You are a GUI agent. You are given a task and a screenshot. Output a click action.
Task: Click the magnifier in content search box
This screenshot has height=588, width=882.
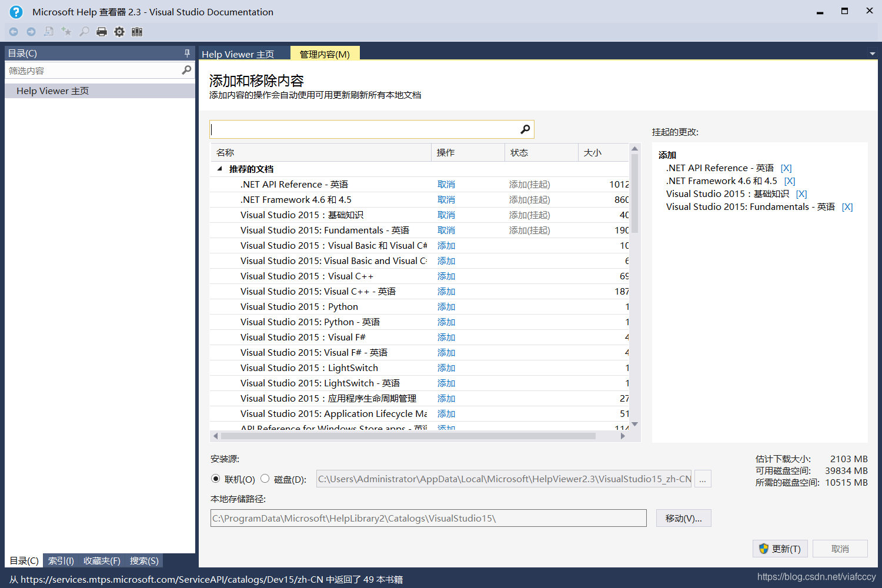(525, 129)
